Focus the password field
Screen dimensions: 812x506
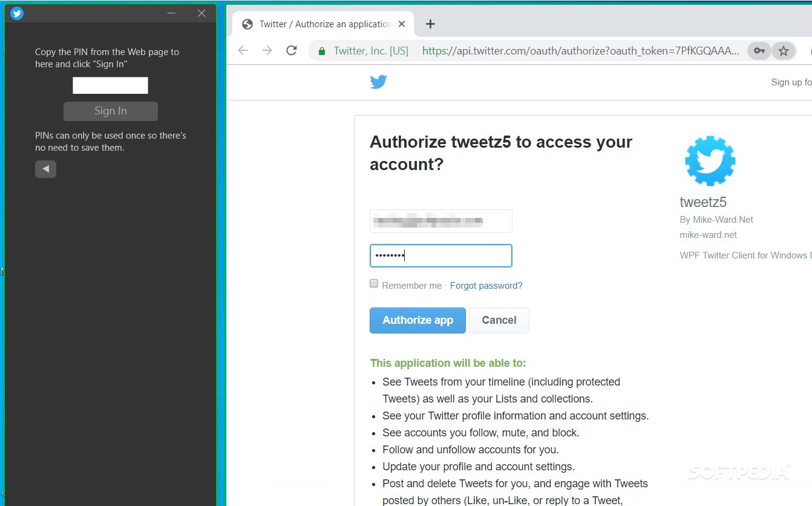pyautogui.click(x=441, y=256)
